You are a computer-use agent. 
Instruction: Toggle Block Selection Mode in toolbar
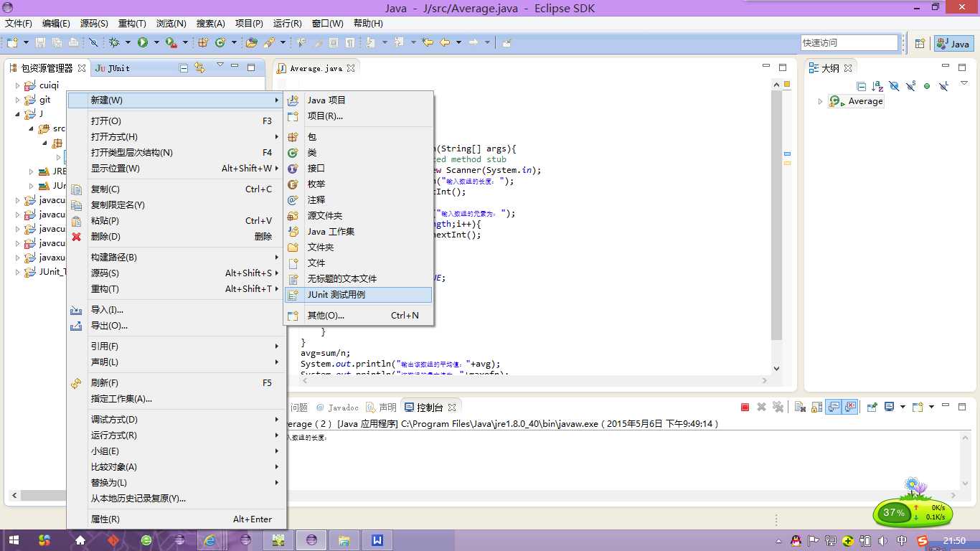(x=334, y=42)
